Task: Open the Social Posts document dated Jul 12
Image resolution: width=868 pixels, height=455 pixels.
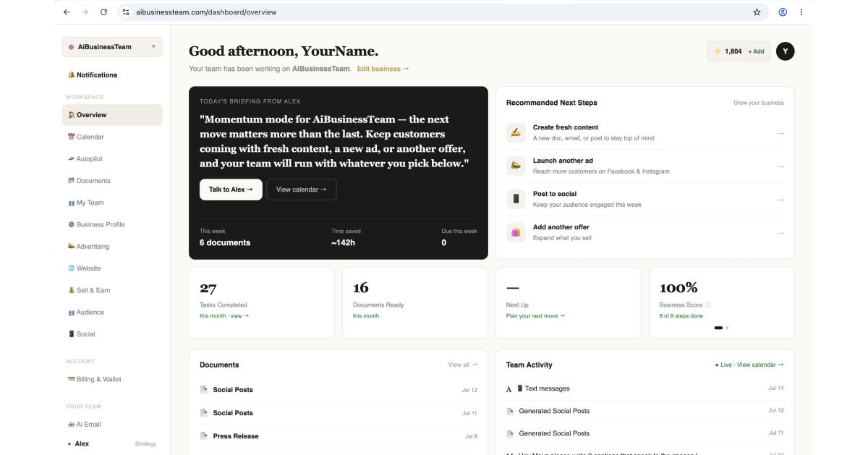Action: tap(339, 390)
